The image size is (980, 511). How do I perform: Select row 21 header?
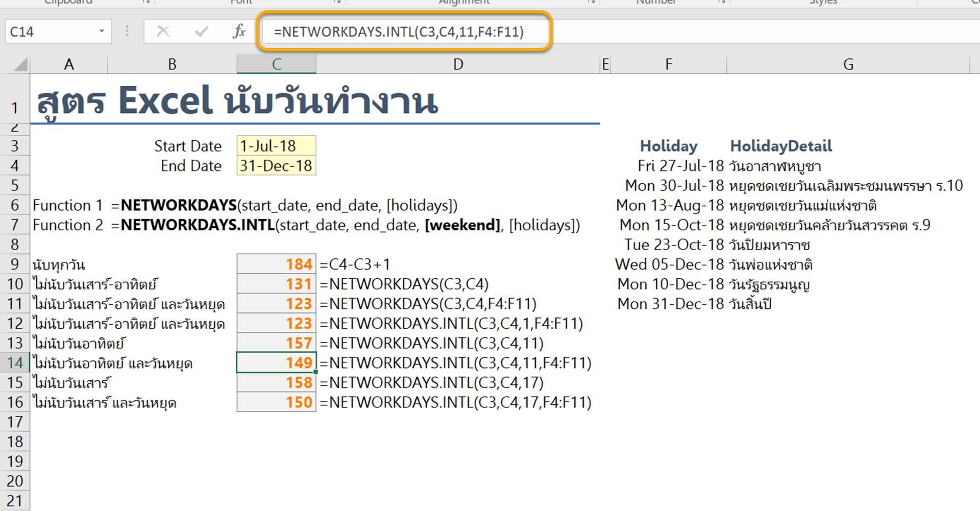point(15,501)
